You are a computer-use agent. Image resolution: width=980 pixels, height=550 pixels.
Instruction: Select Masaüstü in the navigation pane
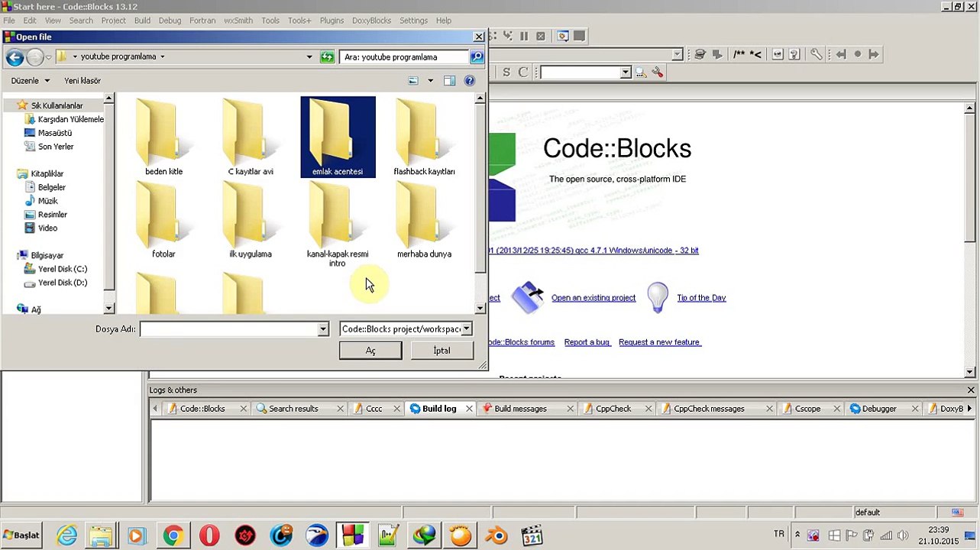click(55, 133)
